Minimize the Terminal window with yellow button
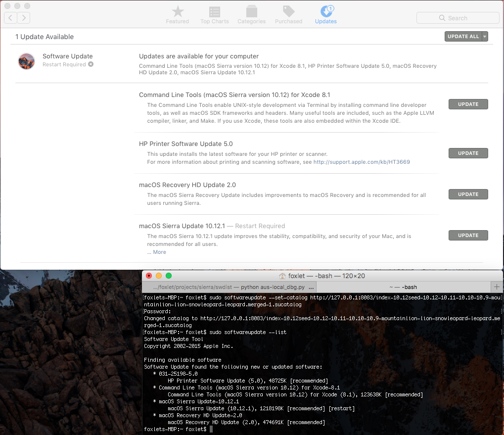 click(x=159, y=276)
